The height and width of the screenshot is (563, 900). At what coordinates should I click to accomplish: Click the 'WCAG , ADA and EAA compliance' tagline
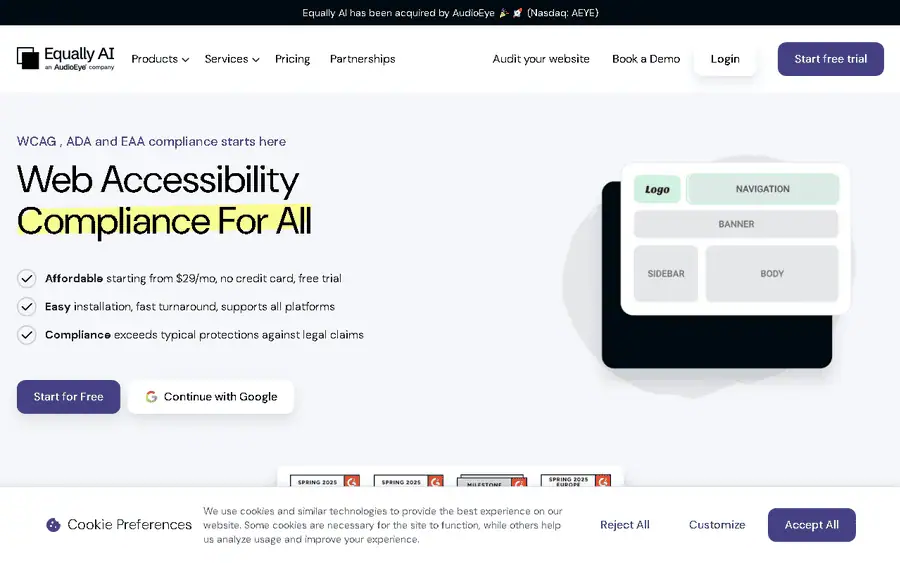(x=151, y=141)
